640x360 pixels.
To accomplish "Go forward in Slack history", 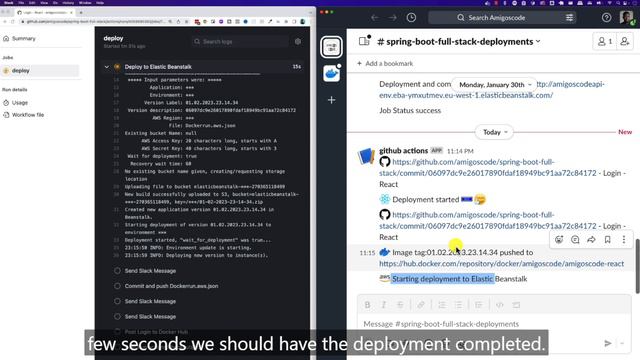I will tap(393, 18).
